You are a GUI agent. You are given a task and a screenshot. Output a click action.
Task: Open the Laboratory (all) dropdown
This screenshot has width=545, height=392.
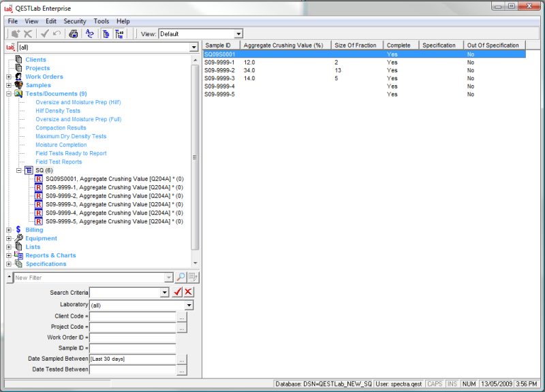coord(189,304)
